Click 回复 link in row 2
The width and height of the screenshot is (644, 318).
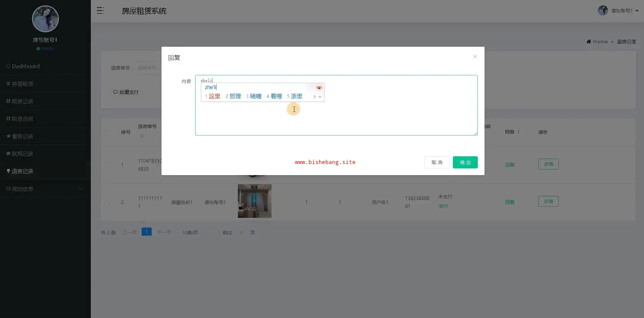[x=510, y=202]
